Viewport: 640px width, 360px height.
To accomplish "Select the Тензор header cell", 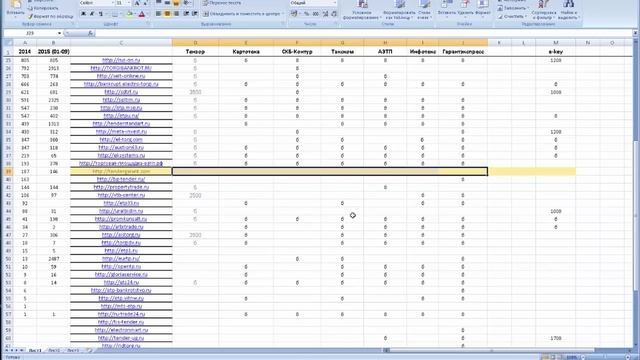I will click(195, 52).
